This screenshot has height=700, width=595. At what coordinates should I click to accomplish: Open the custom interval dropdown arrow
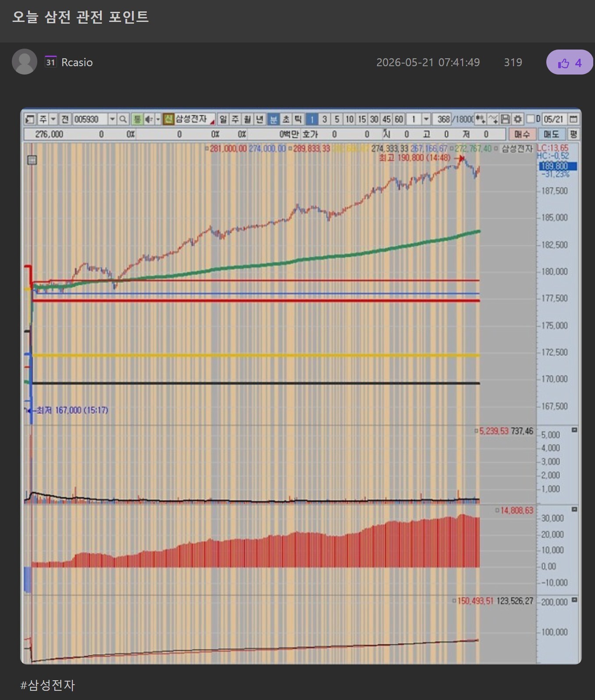426,119
